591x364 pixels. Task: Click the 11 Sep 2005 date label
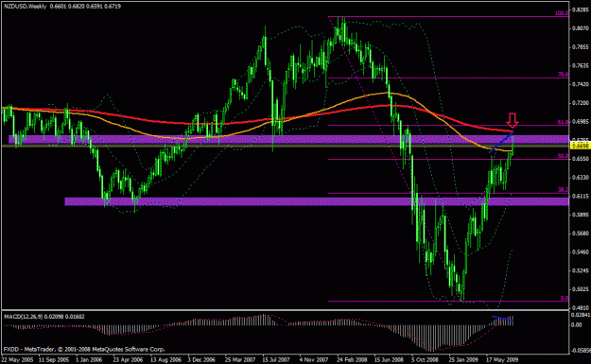pyautogui.click(x=54, y=359)
